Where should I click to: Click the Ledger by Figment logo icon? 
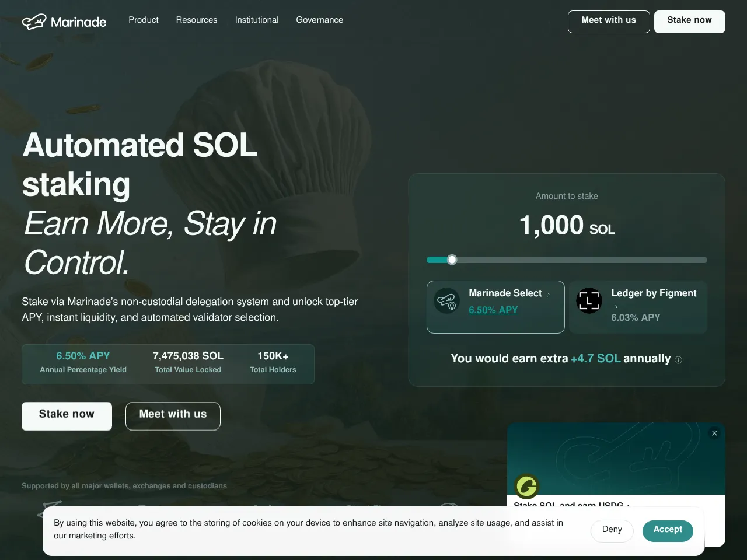(589, 301)
